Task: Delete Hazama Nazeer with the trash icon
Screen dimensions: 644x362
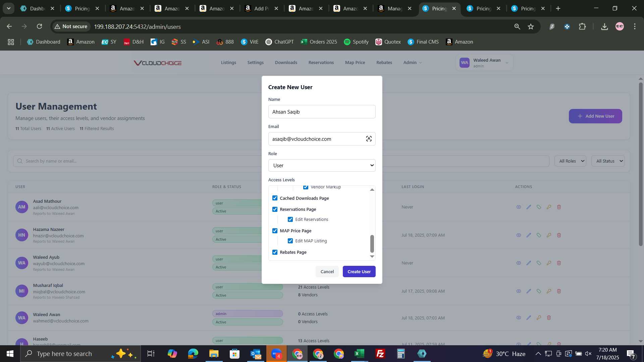Action: coord(559,235)
